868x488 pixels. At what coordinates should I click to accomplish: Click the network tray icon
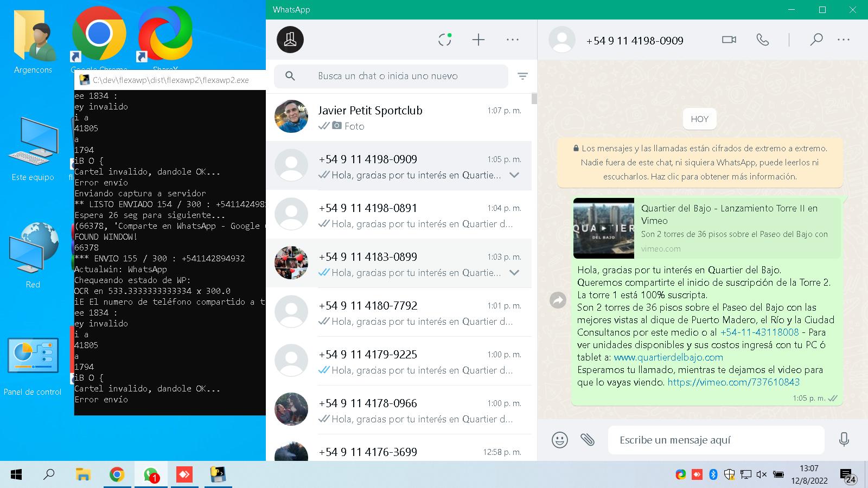pyautogui.click(x=746, y=474)
